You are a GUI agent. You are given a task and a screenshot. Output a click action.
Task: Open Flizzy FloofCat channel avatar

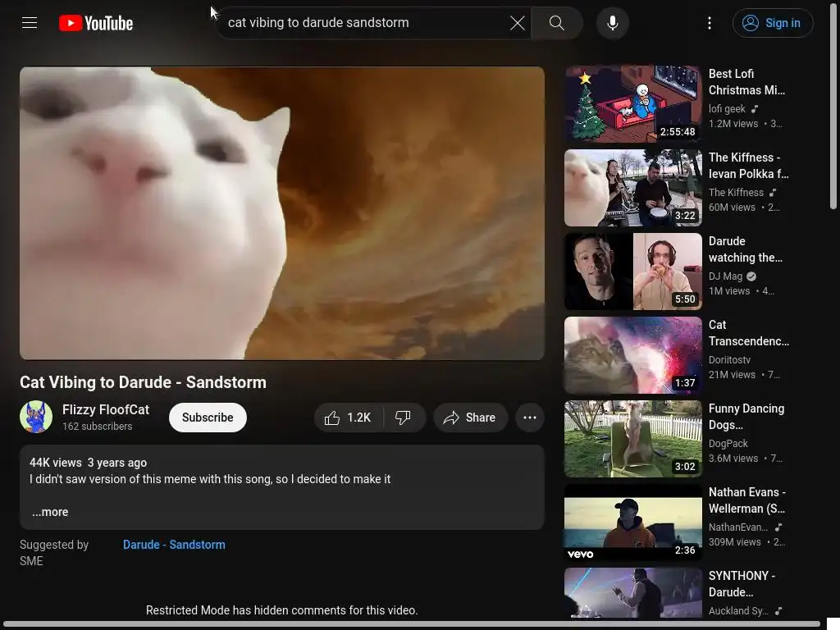(36, 417)
